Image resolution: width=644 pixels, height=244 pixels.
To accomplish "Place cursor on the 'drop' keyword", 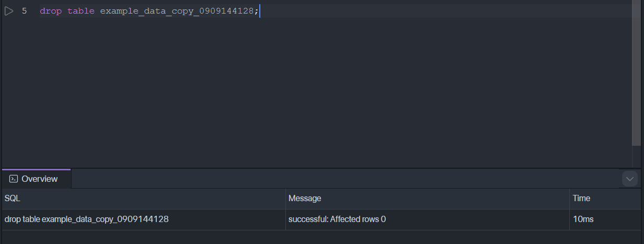I will [x=50, y=11].
